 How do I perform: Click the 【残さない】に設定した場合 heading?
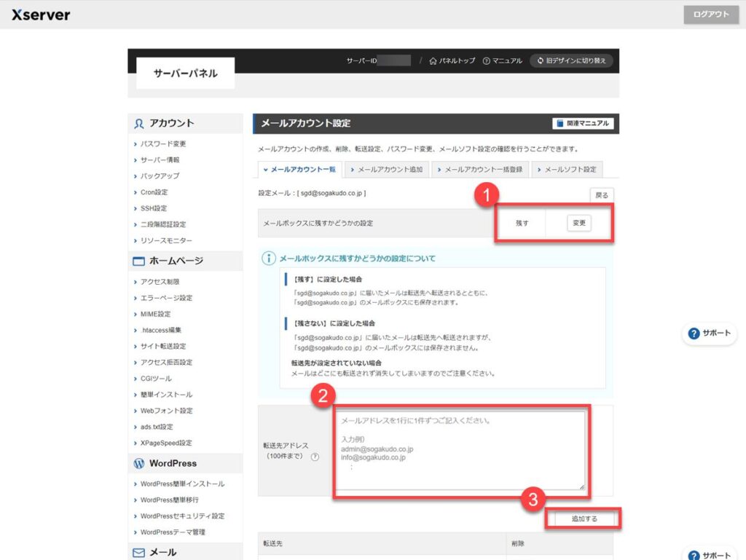click(x=334, y=323)
